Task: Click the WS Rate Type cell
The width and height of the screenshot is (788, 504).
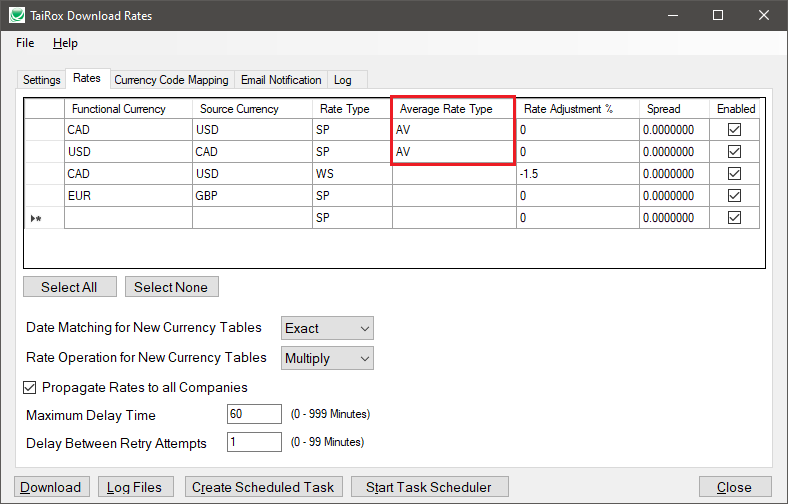Action: pos(352,174)
